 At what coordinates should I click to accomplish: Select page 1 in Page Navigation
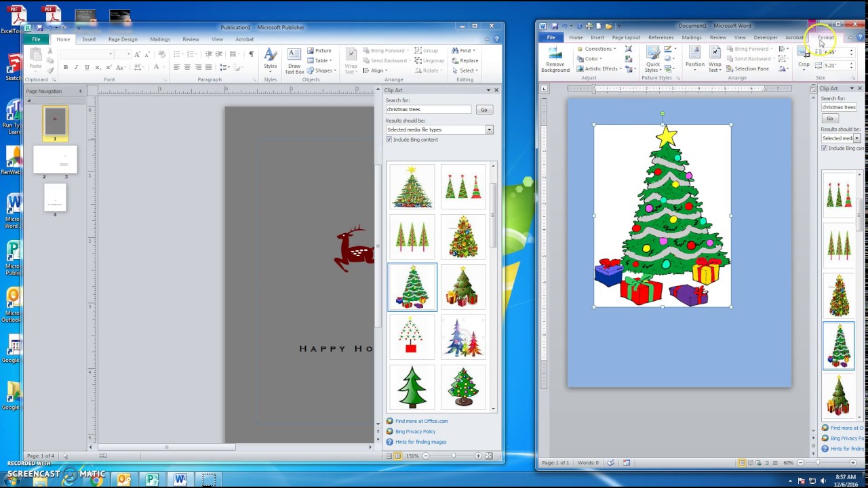click(x=55, y=122)
